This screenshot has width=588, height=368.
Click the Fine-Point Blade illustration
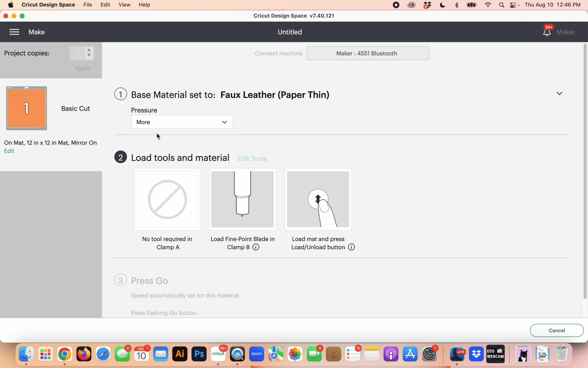tap(243, 199)
